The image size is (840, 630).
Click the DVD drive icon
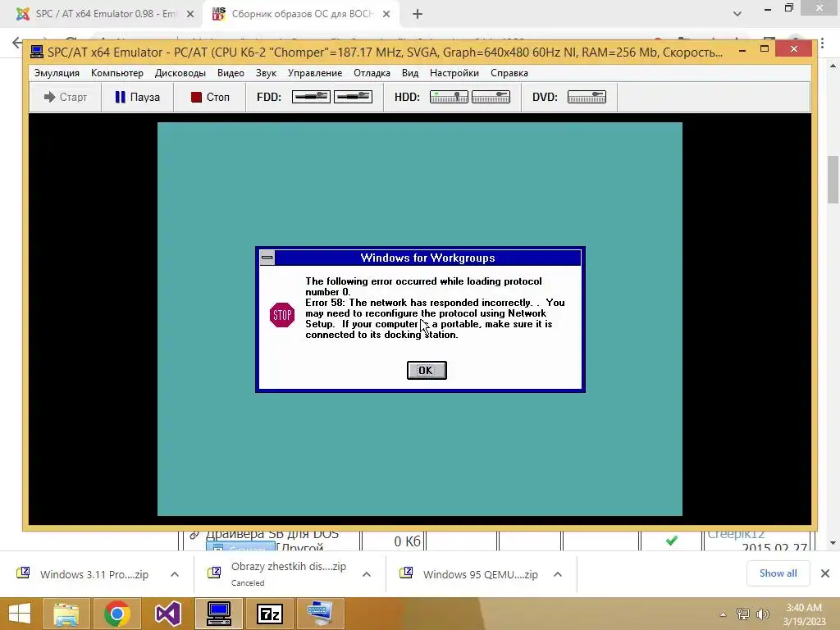point(587,97)
